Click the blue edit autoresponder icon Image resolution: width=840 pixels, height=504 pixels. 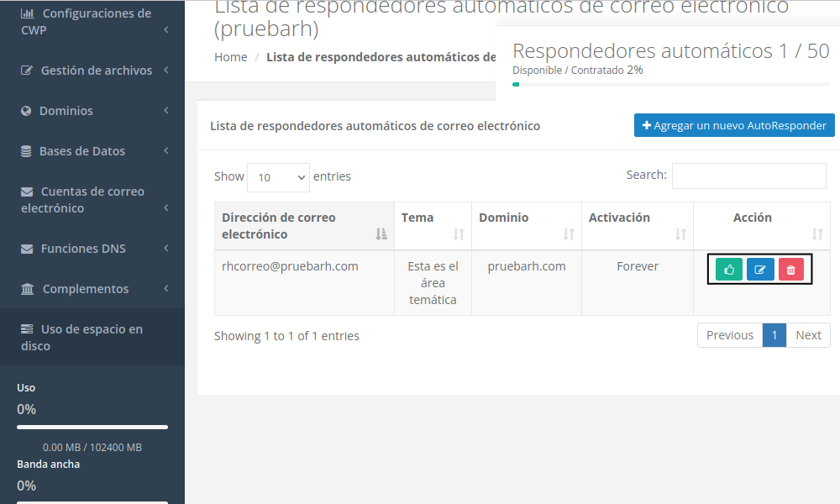[x=760, y=270]
